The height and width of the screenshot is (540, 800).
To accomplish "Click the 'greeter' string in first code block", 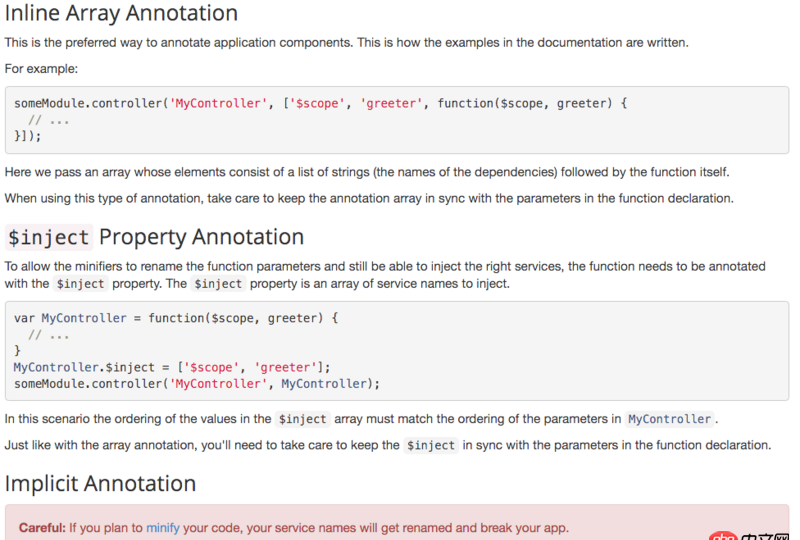I will point(391,103).
